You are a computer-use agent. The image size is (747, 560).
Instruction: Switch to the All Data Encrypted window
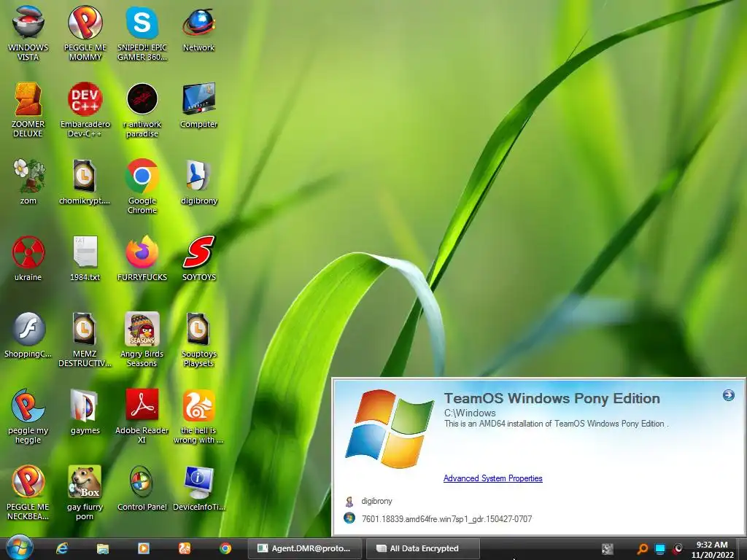click(423, 548)
